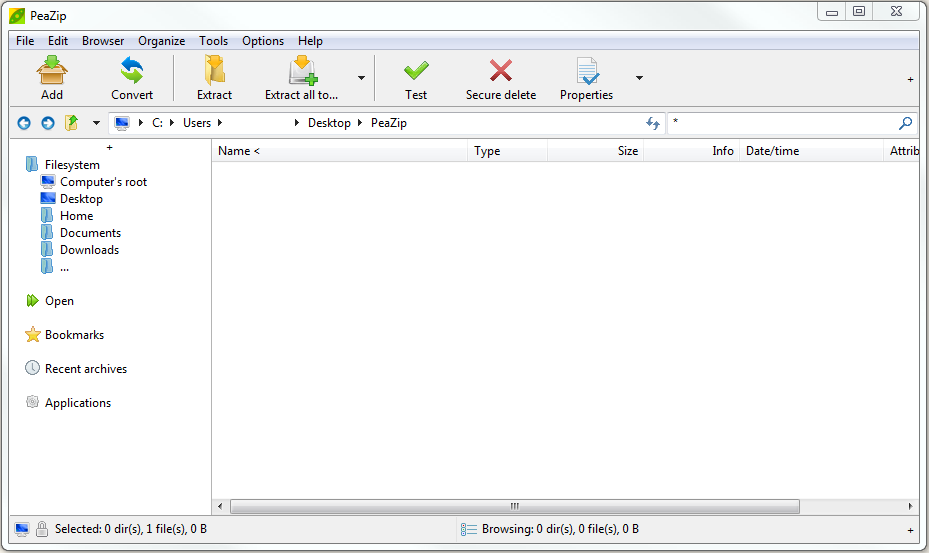This screenshot has width=929, height=553.
Task: Click the refresh arrows icon in the address bar
Action: (x=652, y=123)
